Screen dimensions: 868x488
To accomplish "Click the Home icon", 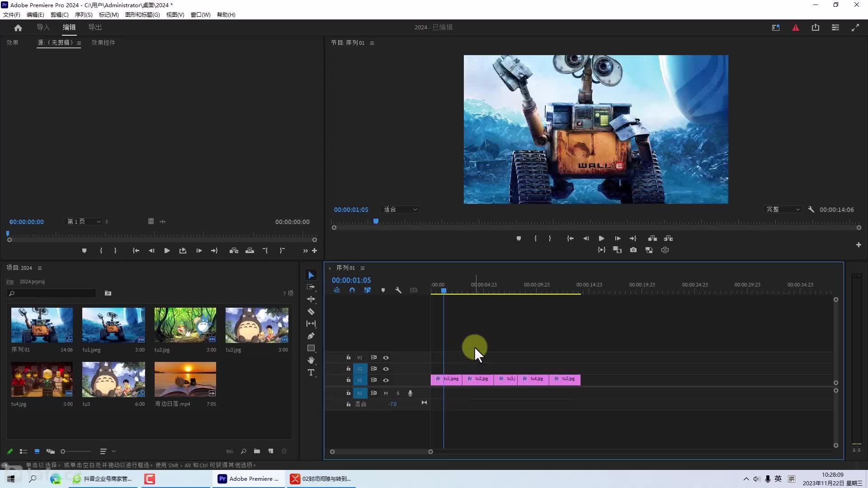I will tap(18, 28).
